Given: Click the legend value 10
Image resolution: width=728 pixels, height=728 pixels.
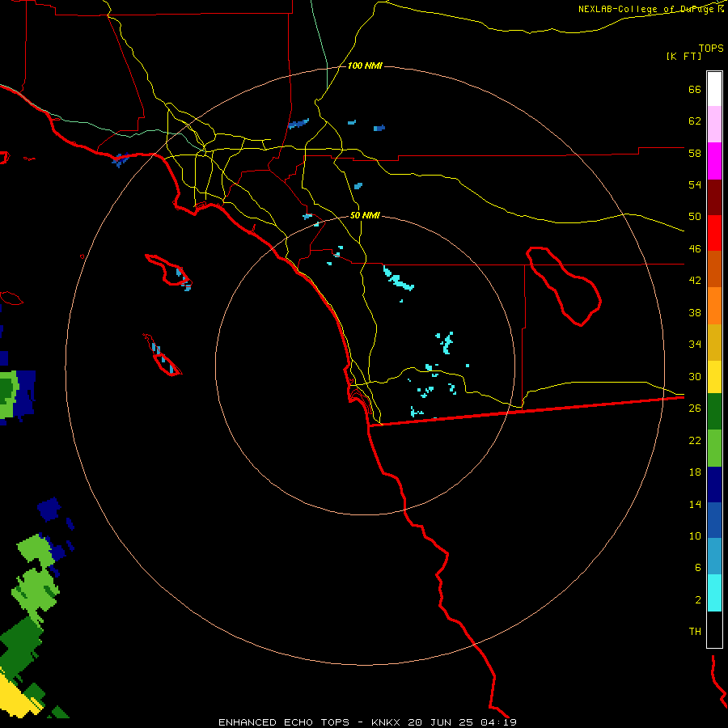Looking at the screenshot, I should point(695,535).
